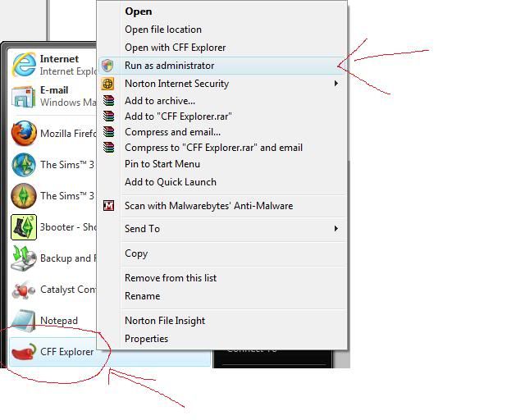This screenshot has height=420, width=525.
Task: Select Compress and email... option
Action: pos(172,132)
